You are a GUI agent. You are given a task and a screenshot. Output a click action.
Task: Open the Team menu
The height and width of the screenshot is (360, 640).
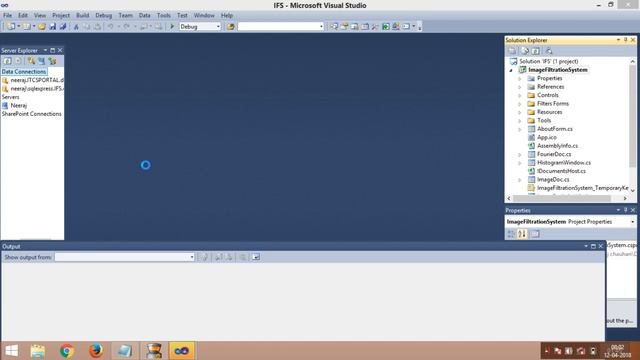pos(125,15)
